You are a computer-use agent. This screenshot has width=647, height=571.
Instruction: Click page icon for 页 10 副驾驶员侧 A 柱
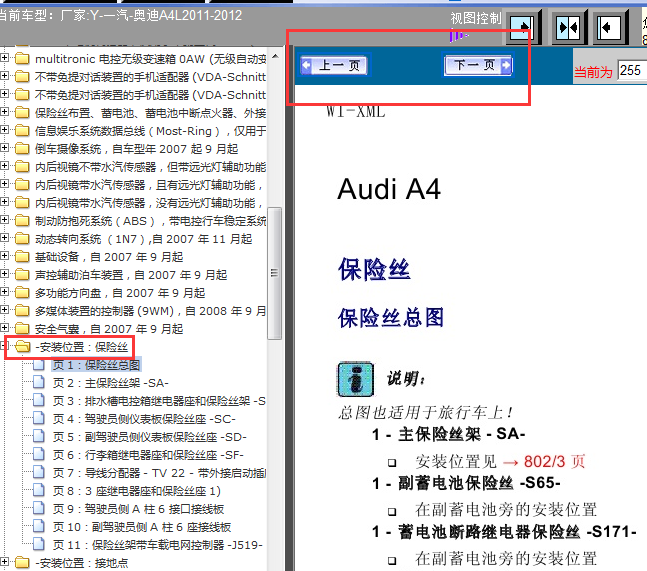pyautogui.click(x=39, y=526)
